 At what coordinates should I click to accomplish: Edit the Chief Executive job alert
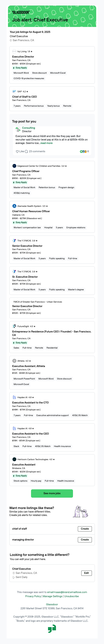point(86,573)
